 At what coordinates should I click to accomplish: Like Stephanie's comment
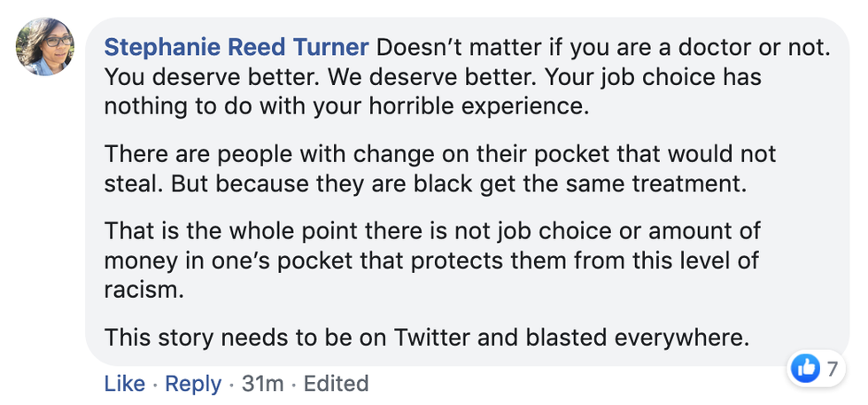click(125, 384)
